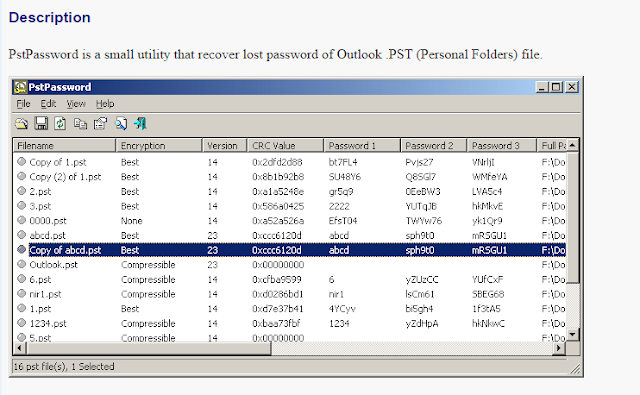Select the Outlook.pst filename
The width and height of the screenshot is (640, 395).
pos(53,264)
